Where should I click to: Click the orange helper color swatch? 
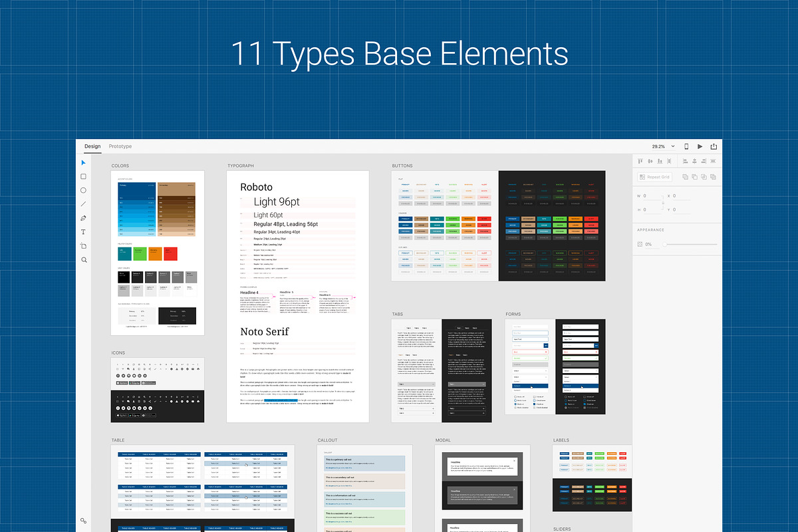(x=156, y=254)
